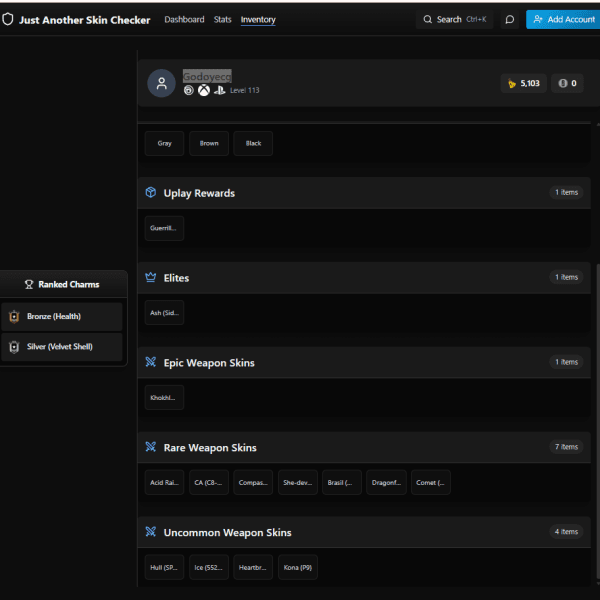Collapse the Epic Weapon Skins section
Screen dimensions: 600x600
point(364,362)
